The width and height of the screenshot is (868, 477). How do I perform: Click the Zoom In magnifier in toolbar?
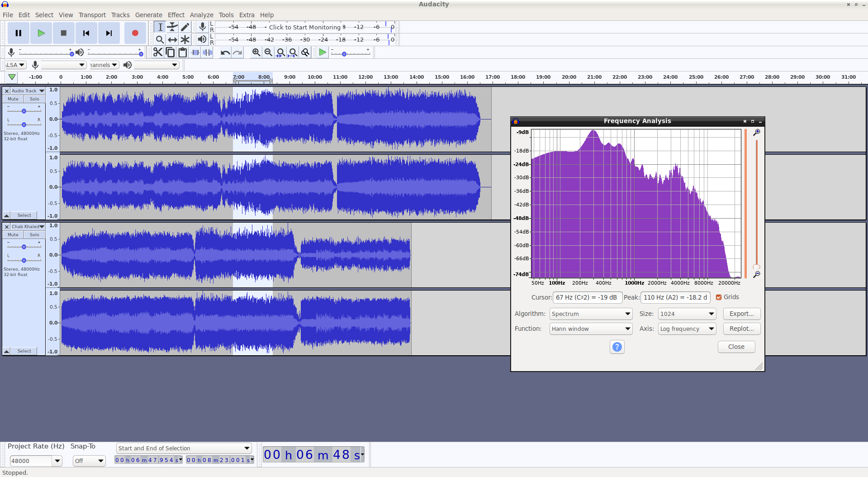(256, 52)
